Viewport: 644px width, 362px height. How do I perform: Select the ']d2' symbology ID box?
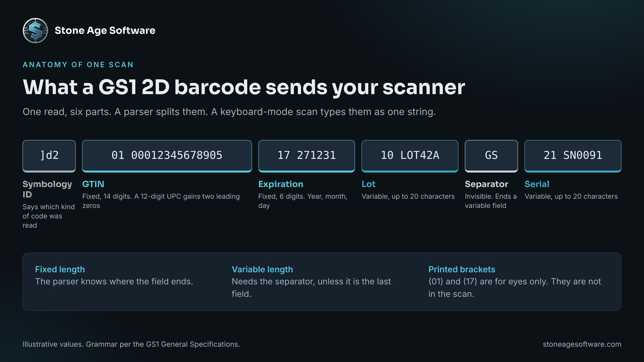coord(49,156)
